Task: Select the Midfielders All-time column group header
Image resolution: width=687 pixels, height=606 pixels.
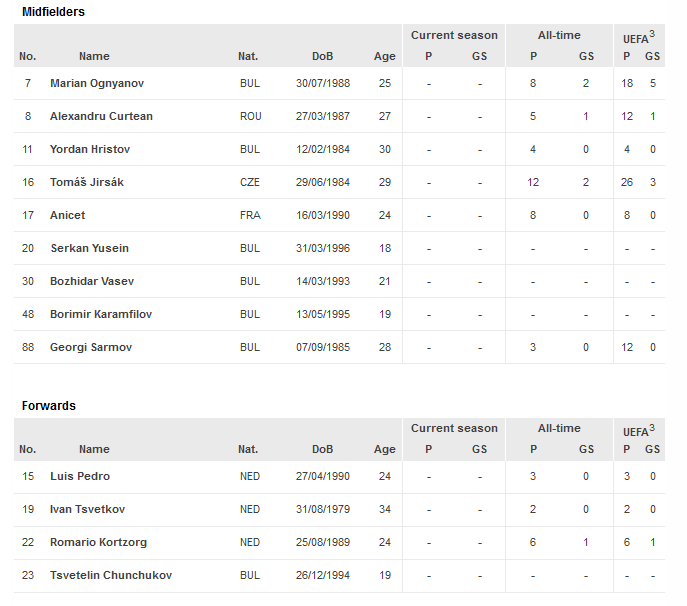Action: point(559,35)
